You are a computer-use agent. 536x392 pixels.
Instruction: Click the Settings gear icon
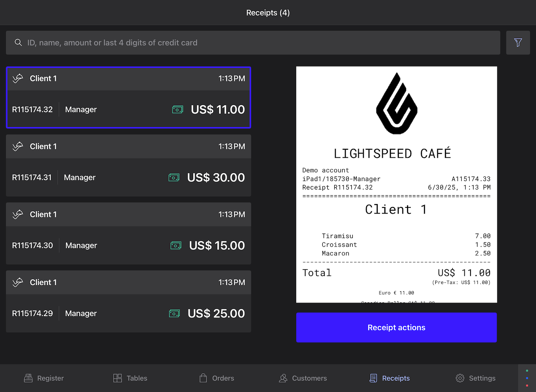[x=460, y=378]
